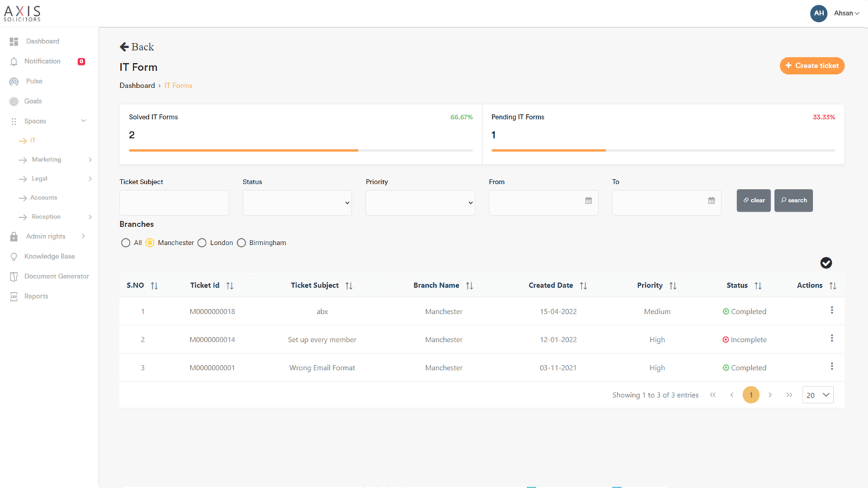This screenshot has height=488, width=868.
Task: Open the Dashboard sidebar icon
Action: pyautogui.click(x=14, y=41)
